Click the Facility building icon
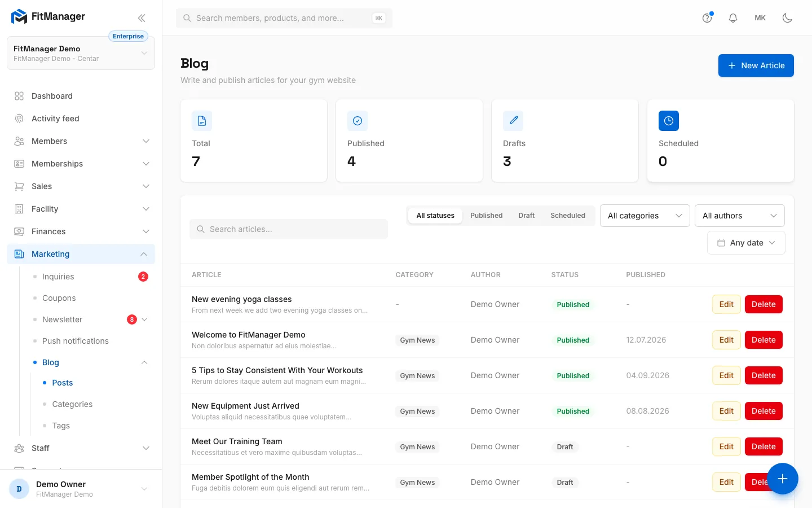Image resolution: width=812 pixels, height=508 pixels. click(x=19, y=209)
